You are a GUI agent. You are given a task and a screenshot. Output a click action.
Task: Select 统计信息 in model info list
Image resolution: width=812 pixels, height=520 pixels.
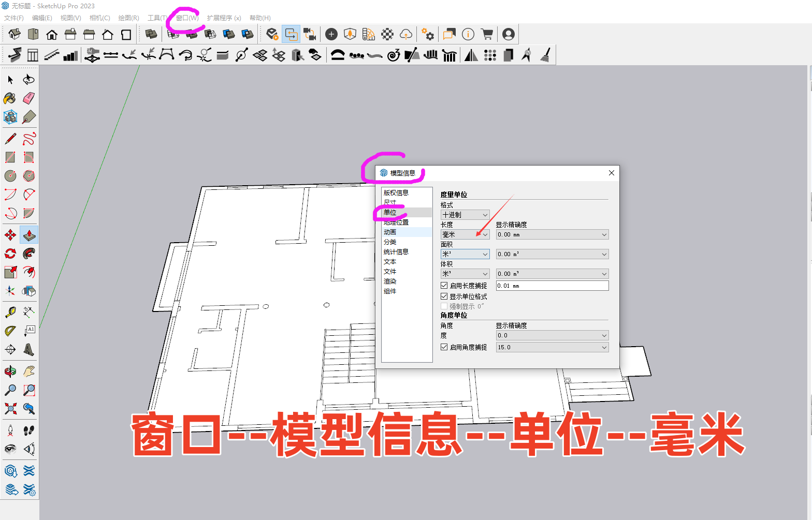[396, 252]
